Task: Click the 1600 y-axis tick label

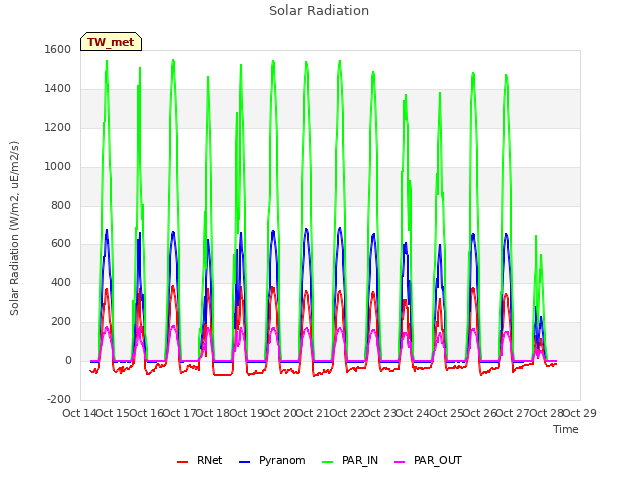Action: pyautogui.click(x=58, y=49)
